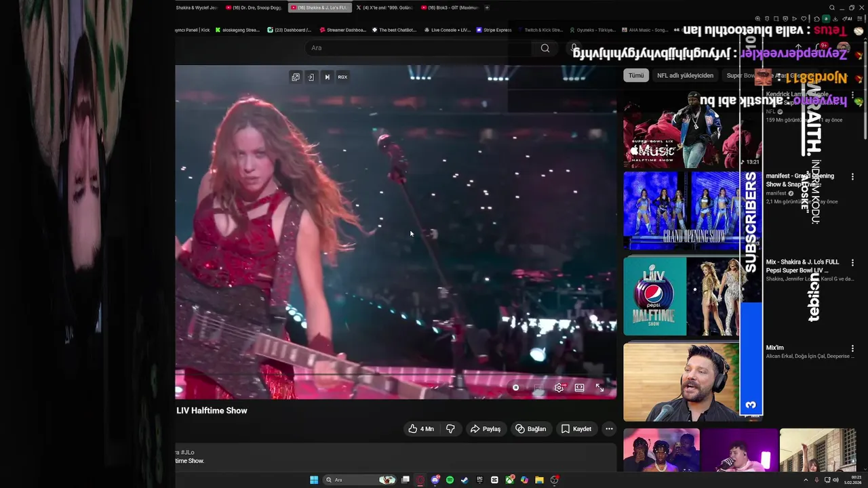Screen dimensions: 868x488
Task: Select the Tümü filter chip
Action: pos(636,76)
